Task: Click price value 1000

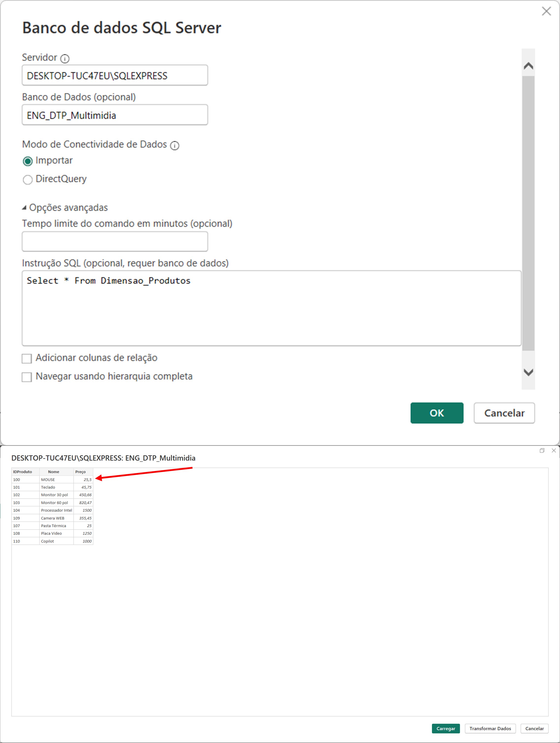Action: pyautogui.click(x=83, y=541)
